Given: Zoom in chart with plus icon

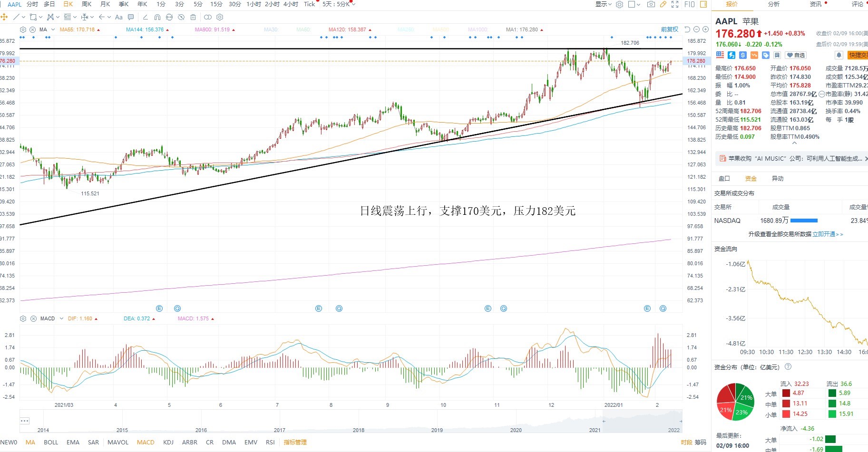Looking at the screenshot, I should coord(705,29).
